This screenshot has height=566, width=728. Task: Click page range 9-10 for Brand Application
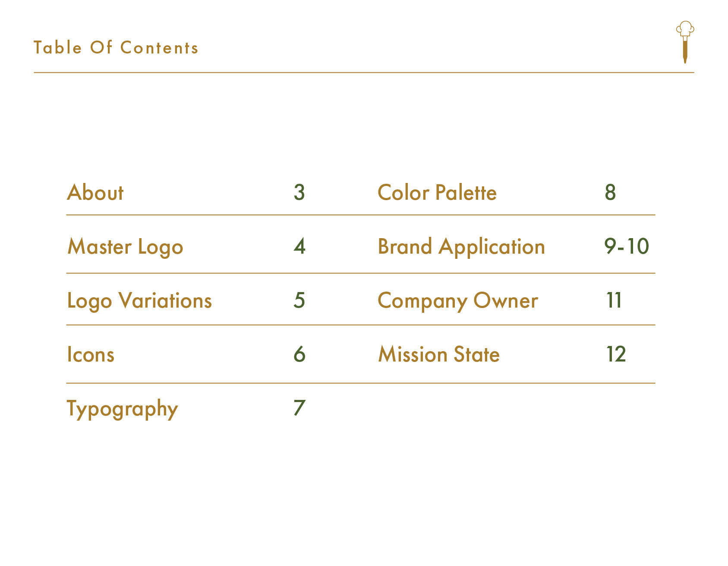(627, 246)
